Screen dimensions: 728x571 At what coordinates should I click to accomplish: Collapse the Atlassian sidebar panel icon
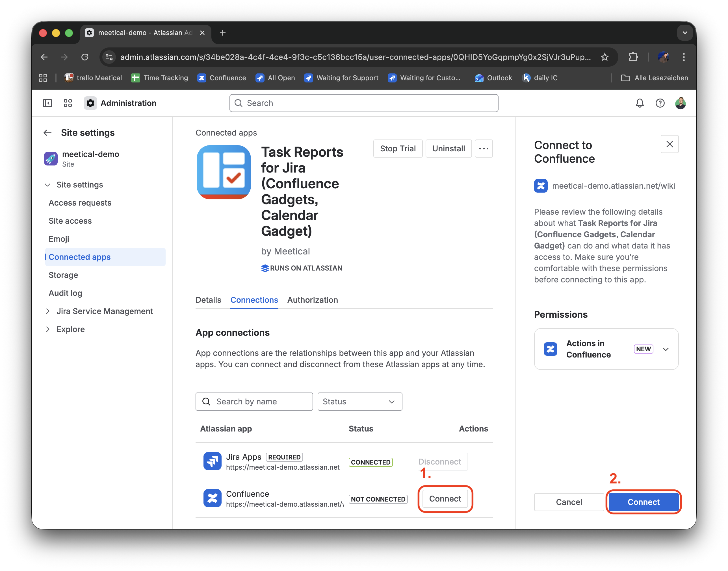[x=47, y=103]
